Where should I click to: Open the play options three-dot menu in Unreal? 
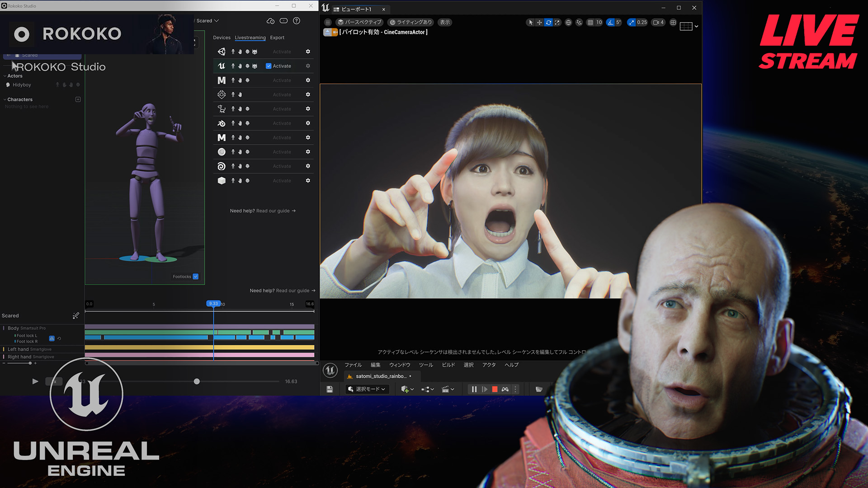pyautogui.click(x=515, y=389)
